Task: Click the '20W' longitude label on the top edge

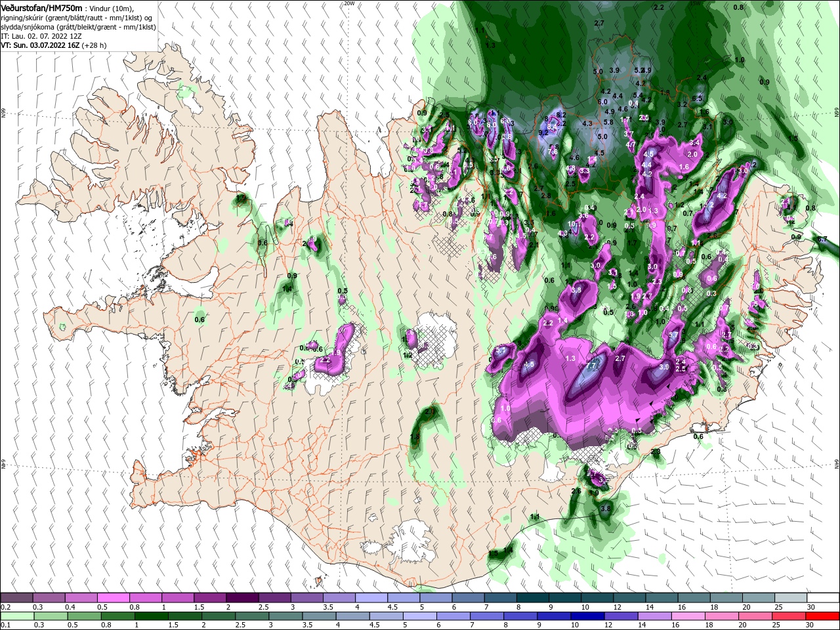Action: [x=349, y=3]
